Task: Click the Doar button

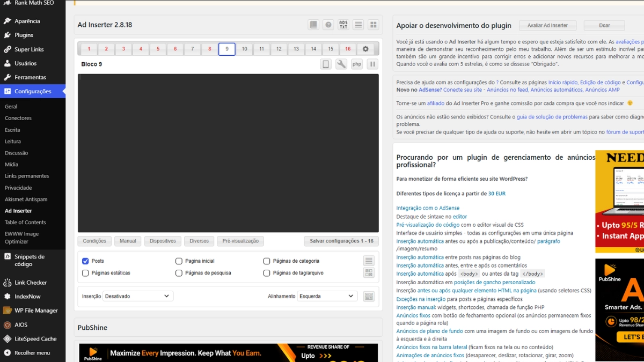Action: tap(604, 25)
